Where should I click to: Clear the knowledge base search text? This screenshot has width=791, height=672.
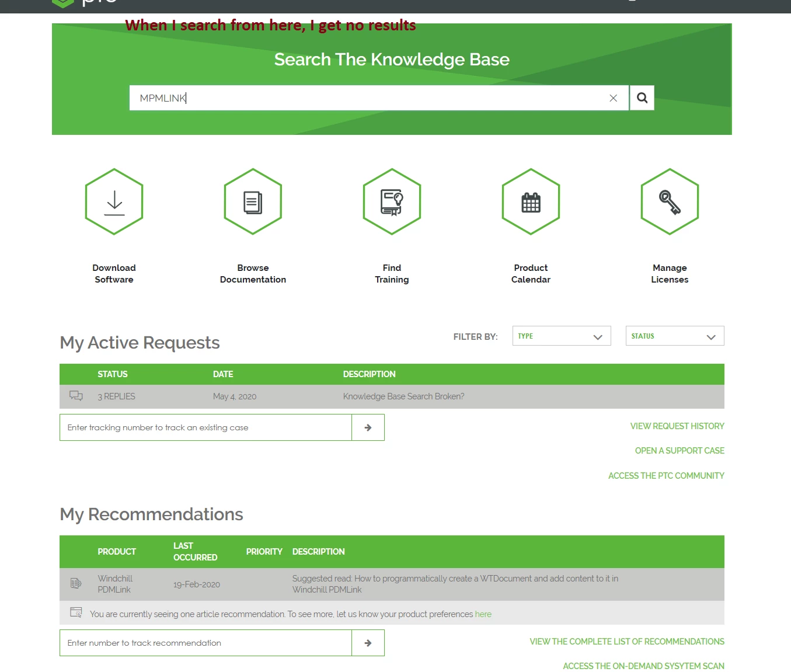613,98
